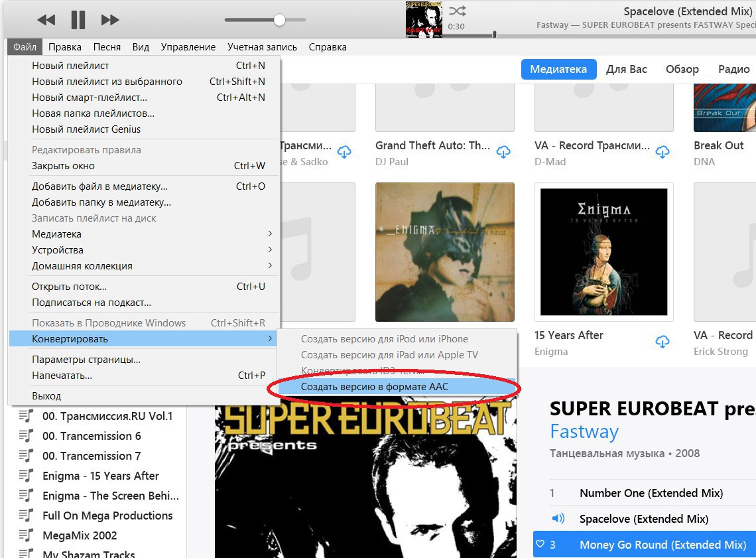The height and width of the screenshot is (558, 756).
Task: Toggle shuffle icon in now-playing bar
Action: click(x=457, y=11)
